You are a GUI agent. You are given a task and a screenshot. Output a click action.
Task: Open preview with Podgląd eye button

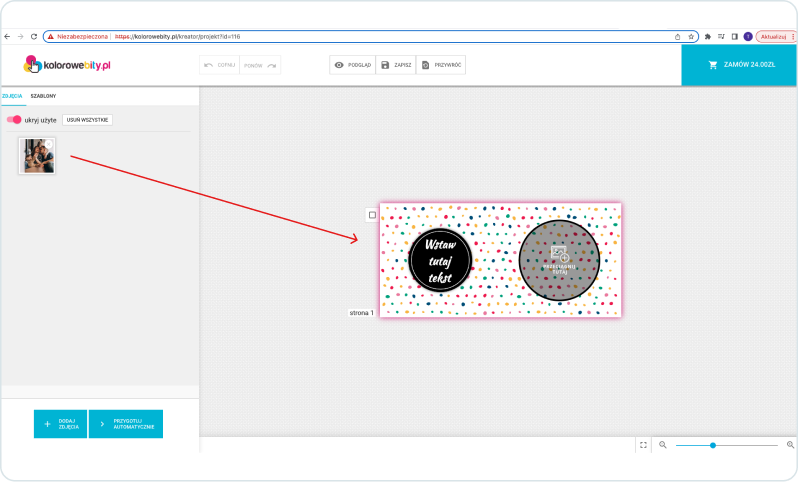click(352, 65)
